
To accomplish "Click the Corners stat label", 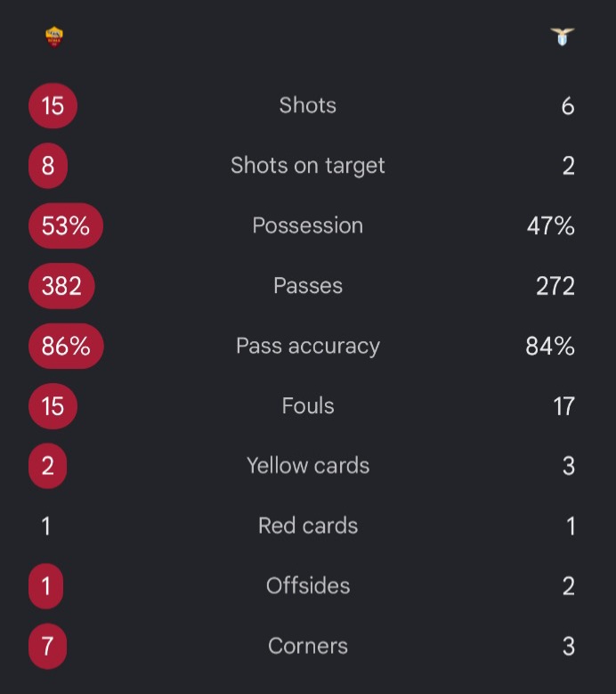I will point(308,646).
